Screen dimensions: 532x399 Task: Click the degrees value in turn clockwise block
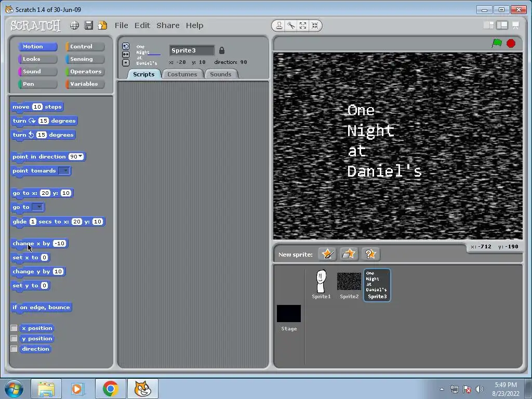click(x=44, y=121)
